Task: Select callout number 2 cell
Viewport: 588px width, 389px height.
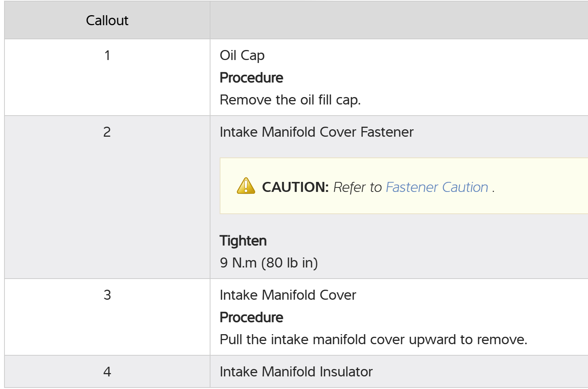Action: [107, 132]
